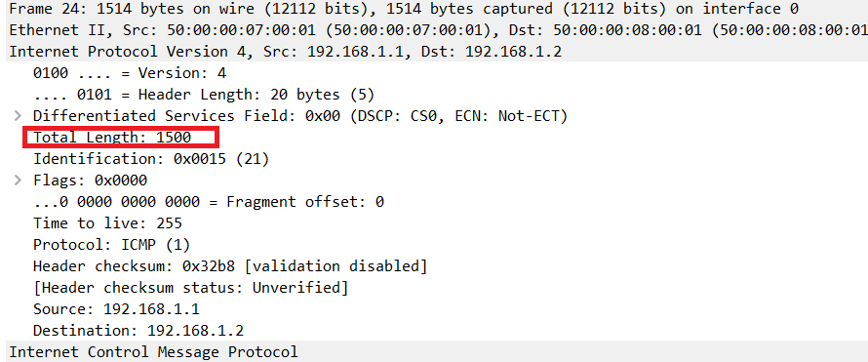868x362 pixels.
Task: Select the Ethernet II header line
Action: point(434,30)
